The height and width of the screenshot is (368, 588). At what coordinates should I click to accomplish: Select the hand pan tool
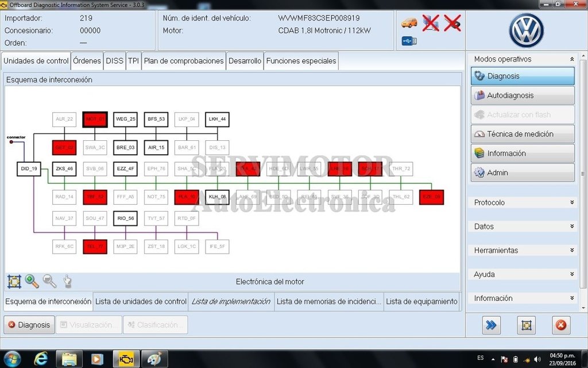click(x=67, y=281)
